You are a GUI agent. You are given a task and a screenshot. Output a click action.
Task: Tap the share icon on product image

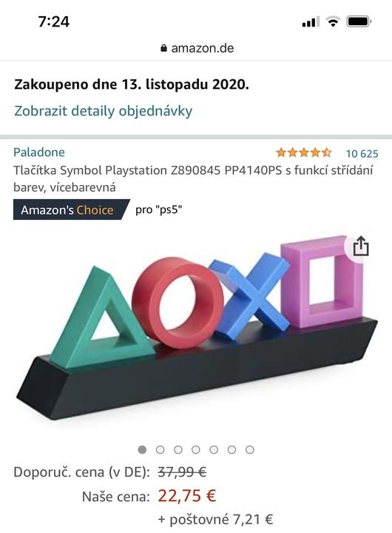361,246
